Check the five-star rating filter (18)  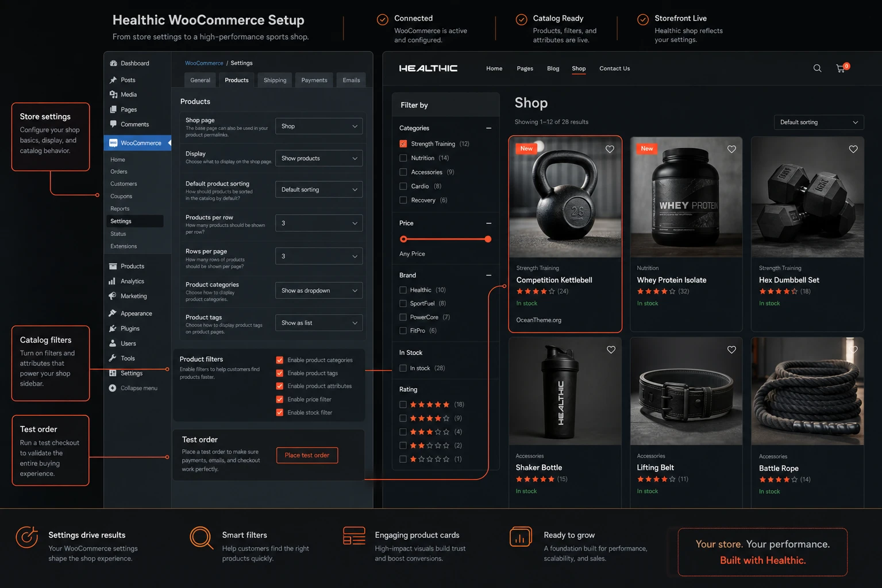403,404
